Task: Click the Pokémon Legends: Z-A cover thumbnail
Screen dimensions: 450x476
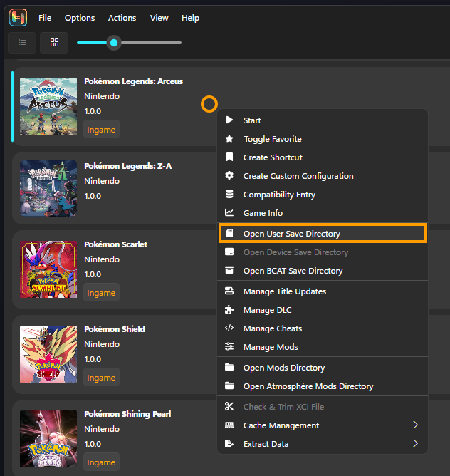Action: click(x=48, y=188)
